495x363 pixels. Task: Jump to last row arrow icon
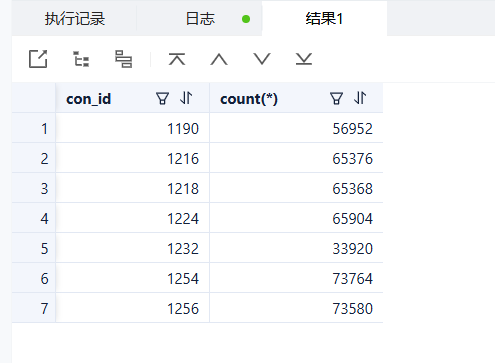pos(304,59)
